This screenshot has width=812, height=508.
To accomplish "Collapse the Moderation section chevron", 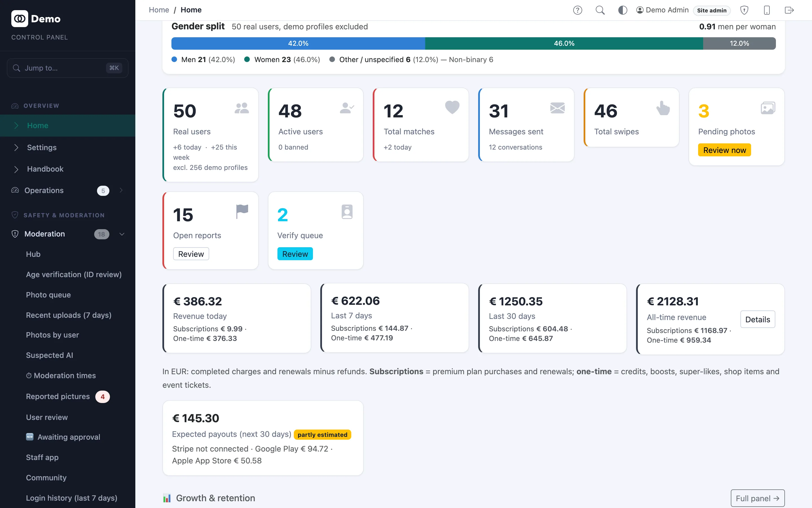I will [122, 234].
